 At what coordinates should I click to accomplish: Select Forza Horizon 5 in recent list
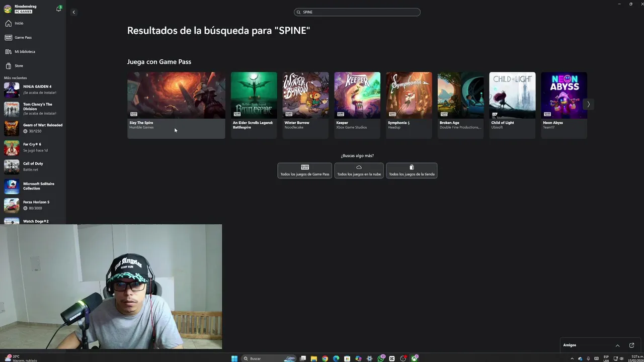click(33, 205)
